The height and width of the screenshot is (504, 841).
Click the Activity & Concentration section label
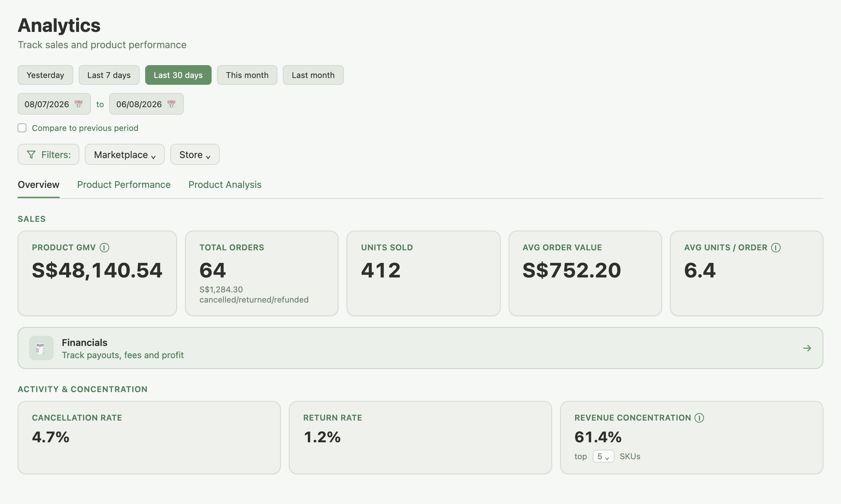(82, 389)
